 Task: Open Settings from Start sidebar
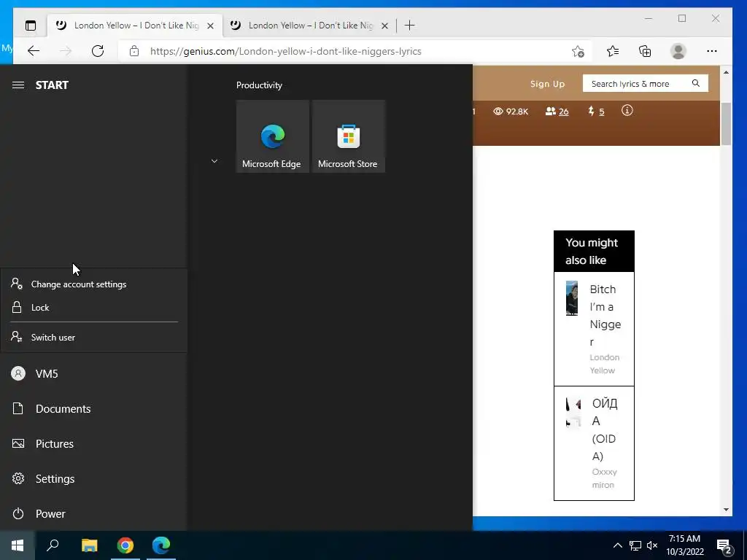(x=94, y=478)
